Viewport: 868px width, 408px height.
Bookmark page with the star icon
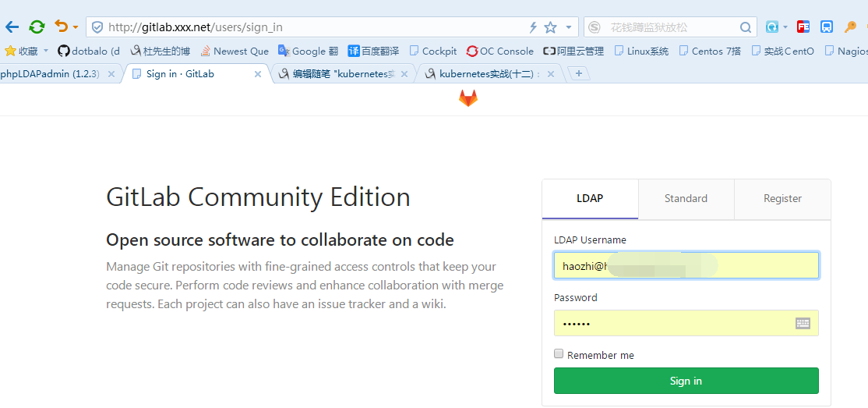pos(550,27)
